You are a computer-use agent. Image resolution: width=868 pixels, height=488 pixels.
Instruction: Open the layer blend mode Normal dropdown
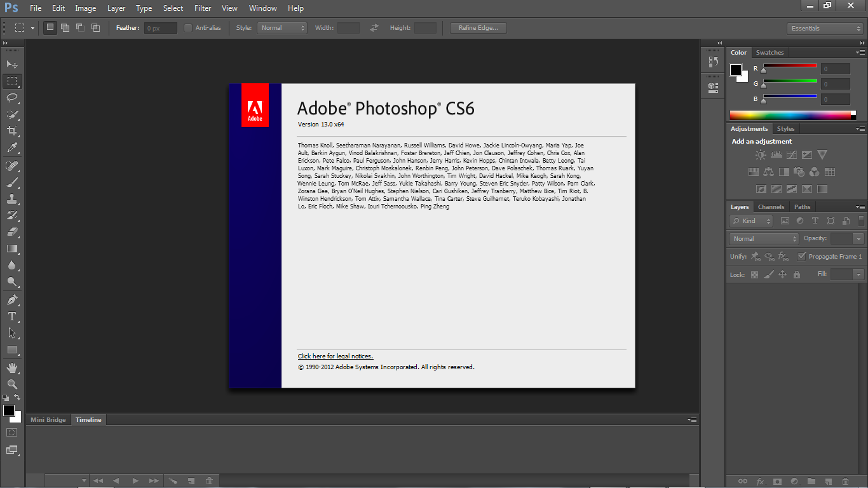click(x=764, y=239)
